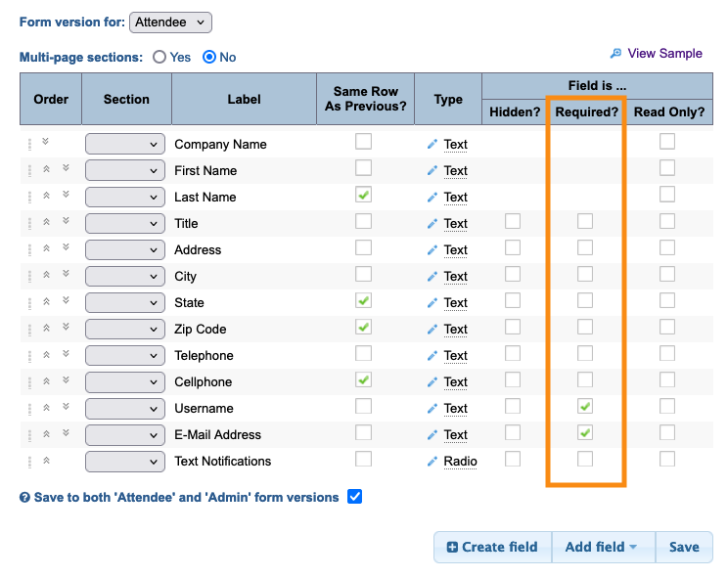Image resolution: width=728 pixels, height=578 pixels.
Task: Expand the Add field dropdown menu
Action: 603,548
